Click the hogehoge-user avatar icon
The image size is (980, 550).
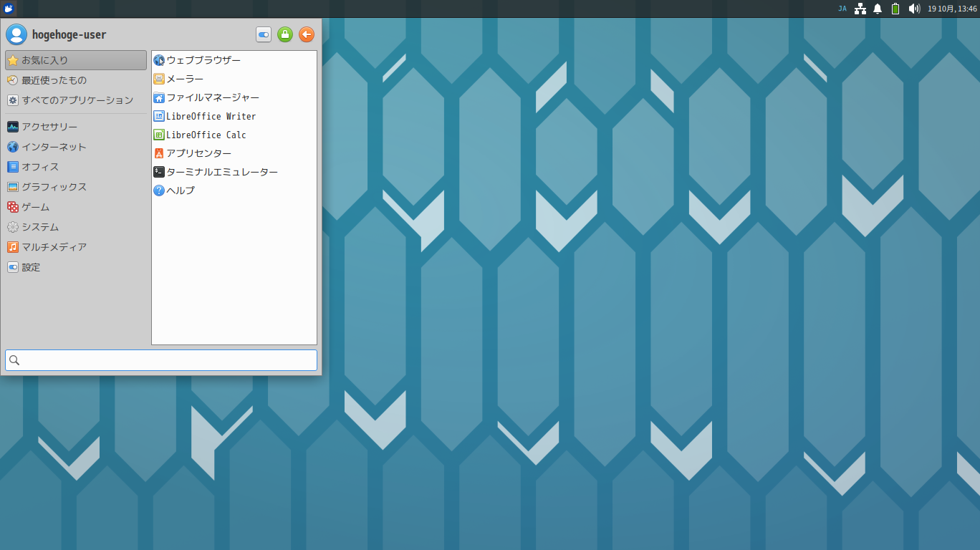pos(16,34)
